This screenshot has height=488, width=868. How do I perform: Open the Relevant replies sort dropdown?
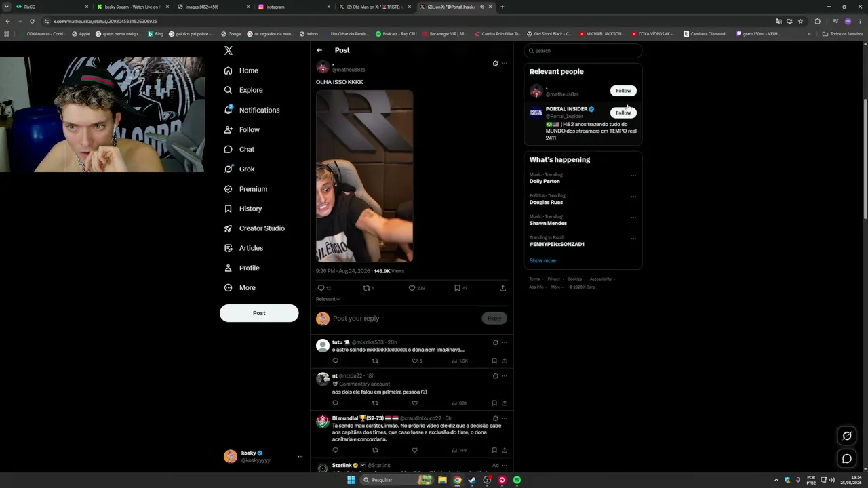328,299
